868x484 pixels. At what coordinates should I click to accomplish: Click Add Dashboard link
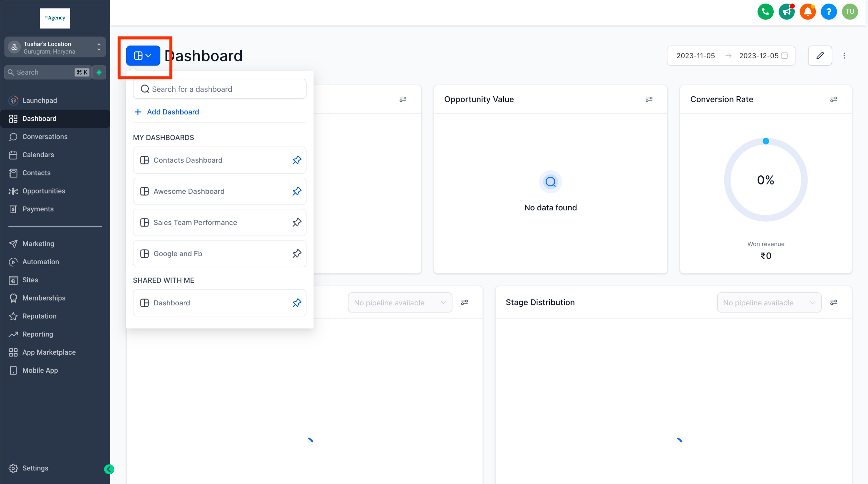point(172,112)
